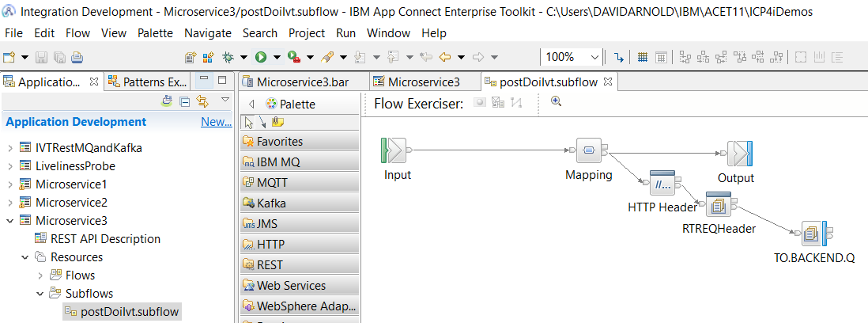The image size is (868, 323).
Task: Expand the Microservice1 project
Action: click(x=10, y=184)
